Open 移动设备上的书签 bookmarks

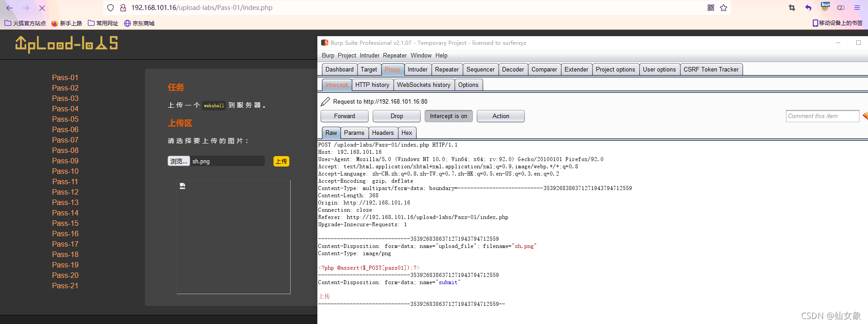click(x=838, y=23)
